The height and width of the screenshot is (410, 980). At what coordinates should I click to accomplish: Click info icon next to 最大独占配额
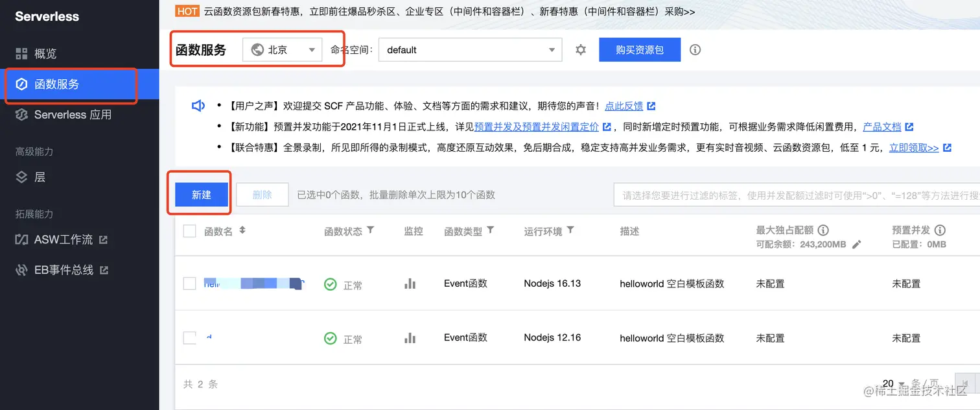coord(823,230)
